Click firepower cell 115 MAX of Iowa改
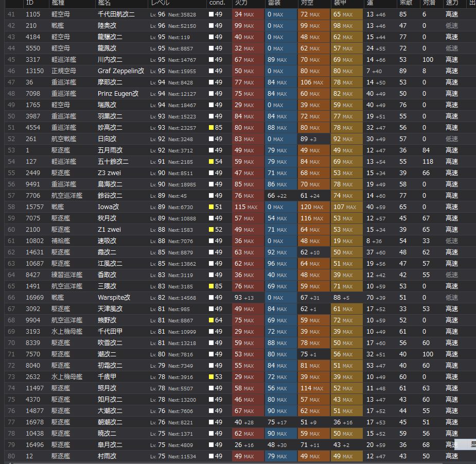Image resolution: width=476 pixels, height=464 pixels. pos(248,207)
